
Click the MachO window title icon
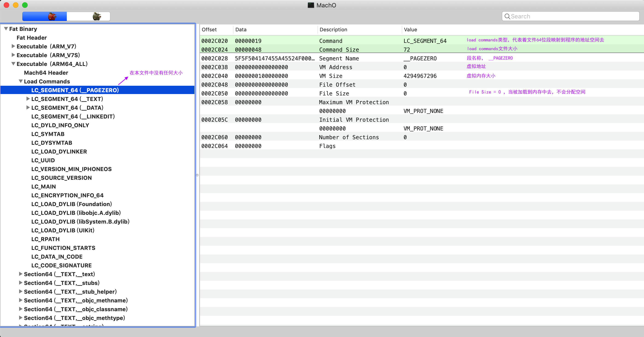pyautogui.click(x=310, y=5)
